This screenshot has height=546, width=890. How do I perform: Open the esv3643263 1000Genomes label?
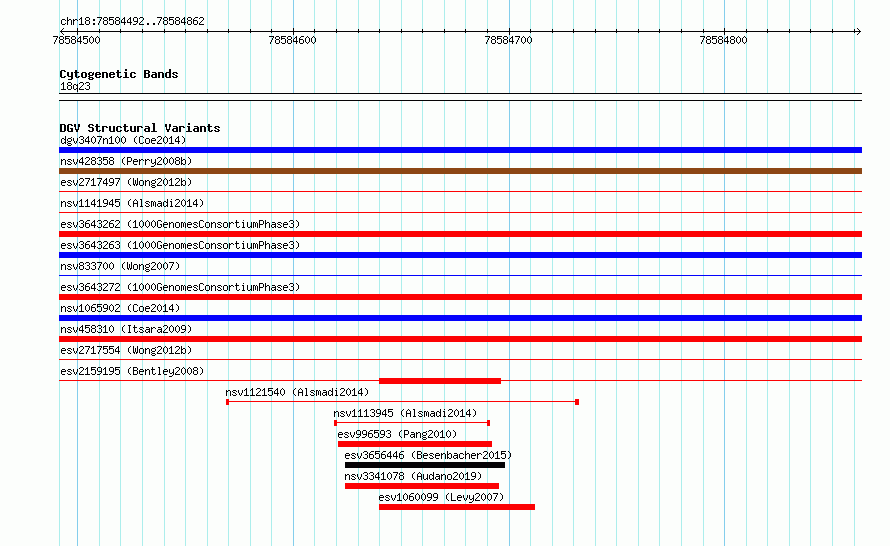[x=180, y=245]
